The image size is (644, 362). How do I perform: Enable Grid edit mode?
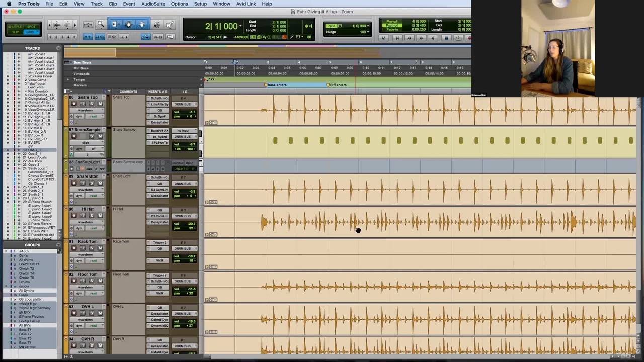point(31,32)
